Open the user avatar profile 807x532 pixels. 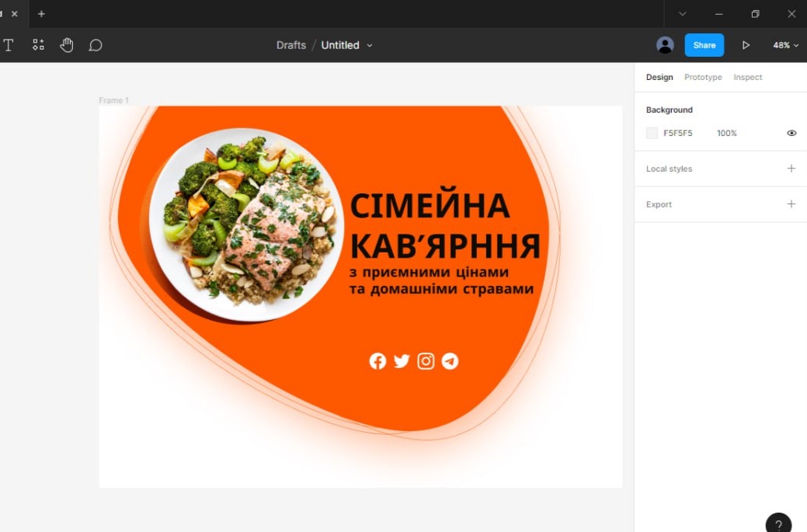coord(665,45)
